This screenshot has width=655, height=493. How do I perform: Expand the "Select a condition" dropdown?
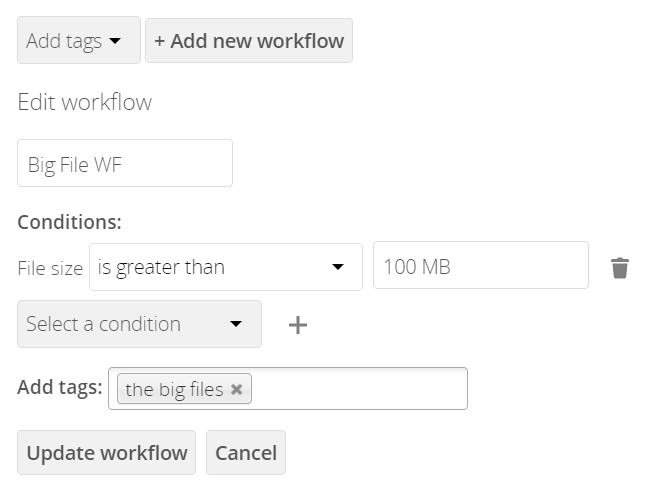coord(140,324)
